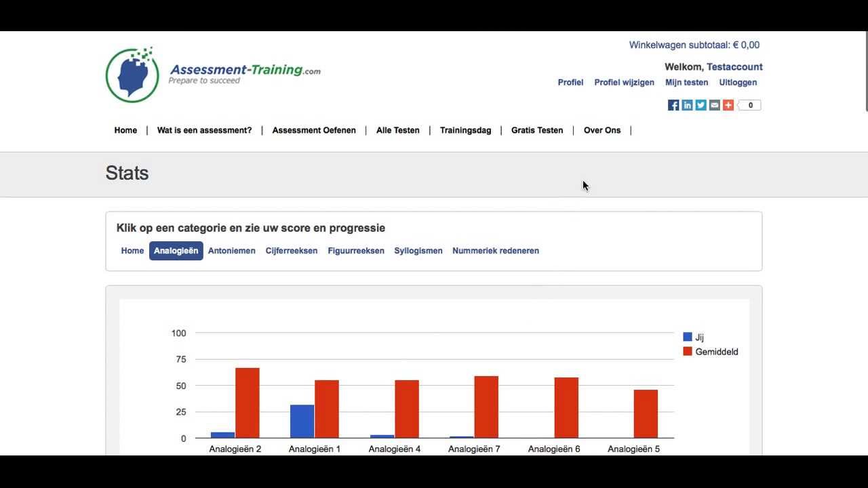Switch to Syllogismen category
This screenshot has height=488, width=868.
click(418, 251)
